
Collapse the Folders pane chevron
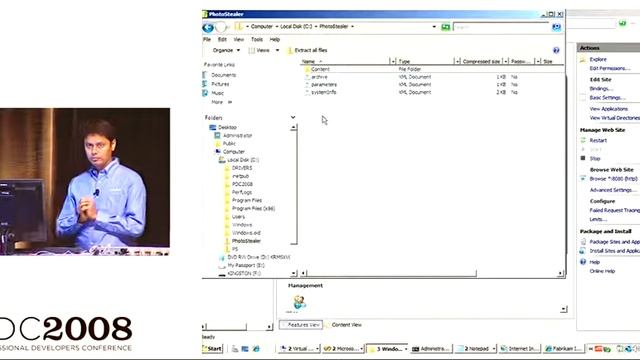293,118
